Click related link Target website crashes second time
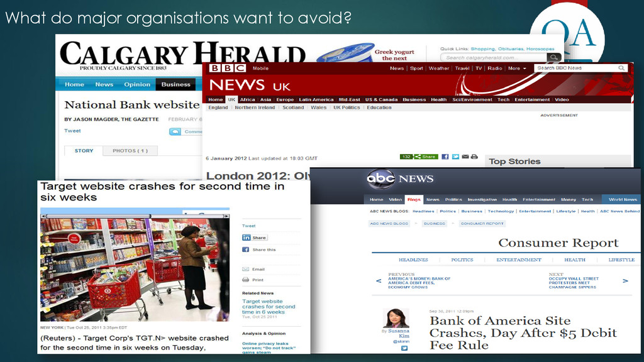 (269, 307)
